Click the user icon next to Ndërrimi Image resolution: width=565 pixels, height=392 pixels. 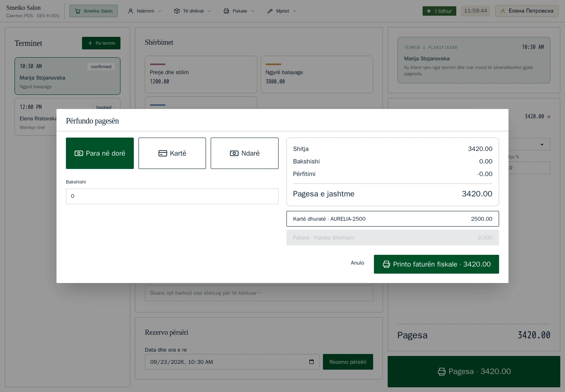click(x=131, y=11)
